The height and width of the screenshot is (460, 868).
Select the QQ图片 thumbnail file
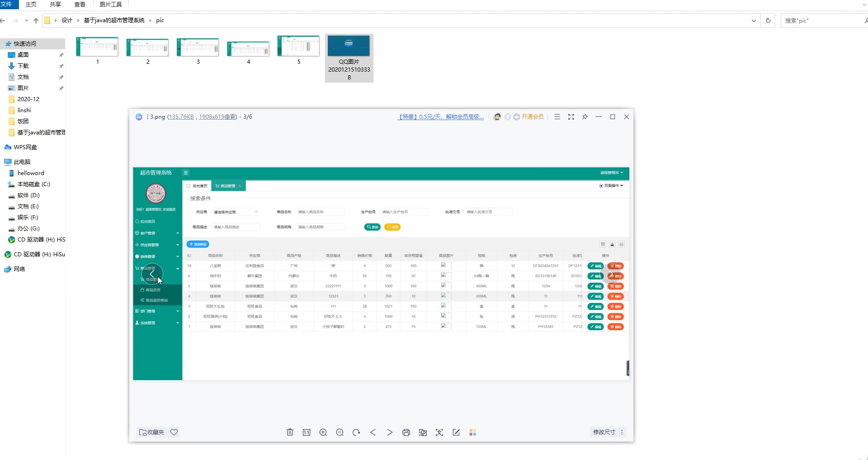point(349,58)
